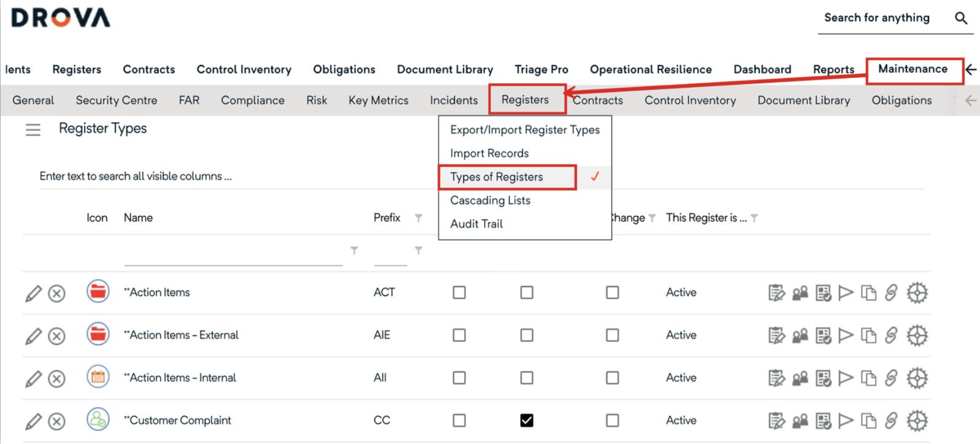This screenshot has width=980, height=444.
Task: Uncheck the ticked checkbox in Customer Complaint row
Action: pyautogui.click(x=526, y=420)
